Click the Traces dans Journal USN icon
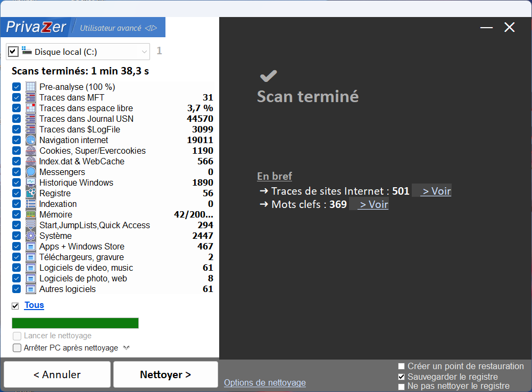532x392 pixels. click(x=30, y=119)
